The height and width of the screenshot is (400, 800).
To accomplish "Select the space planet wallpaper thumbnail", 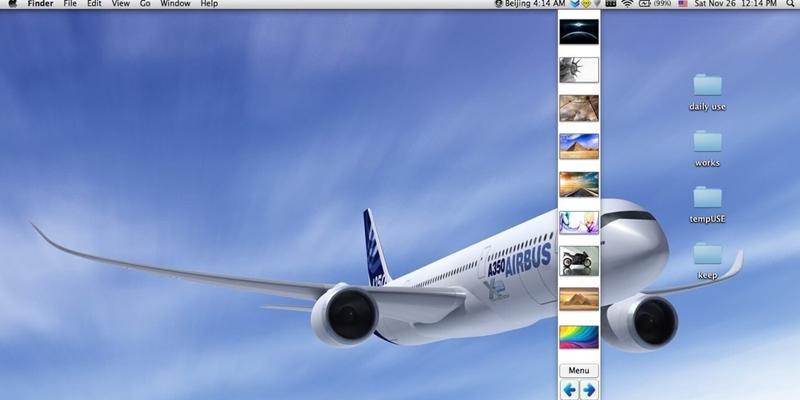I will click(x=579, y=32).
